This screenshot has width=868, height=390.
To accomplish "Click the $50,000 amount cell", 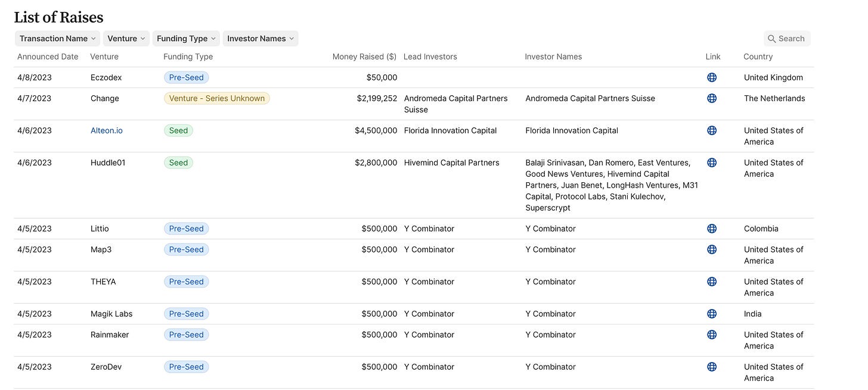I will coord(382,77).
